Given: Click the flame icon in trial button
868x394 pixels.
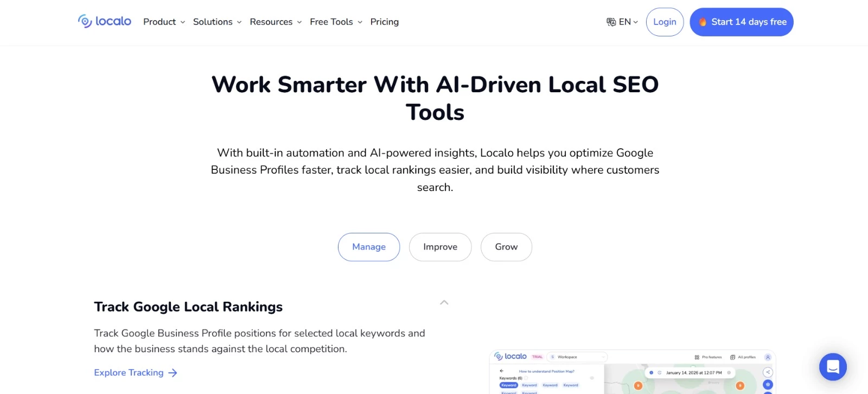Looking at the screenshot, I should tap(703, 22).
